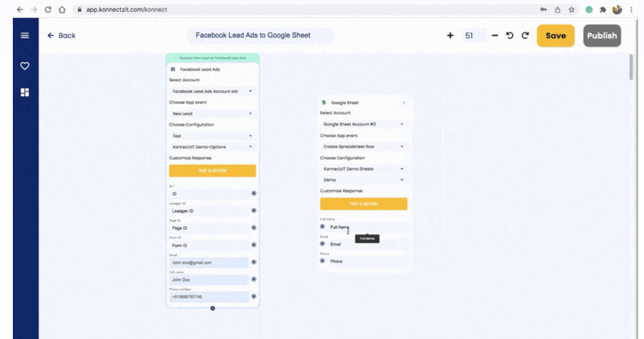Image resolution: width=644 pixels, height=339 pixels.
Task: Open the New Lead event dropdown
Action: pyautogui.click(x=213, y=113)
